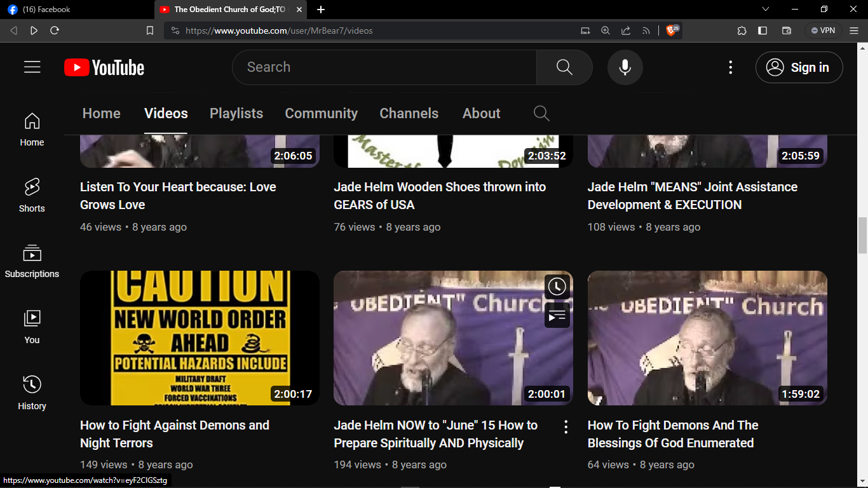The height and width of the screenshot is (488, 868).
Task: Open browser extensions puzzle icon
Action: (x=742, y=30)
